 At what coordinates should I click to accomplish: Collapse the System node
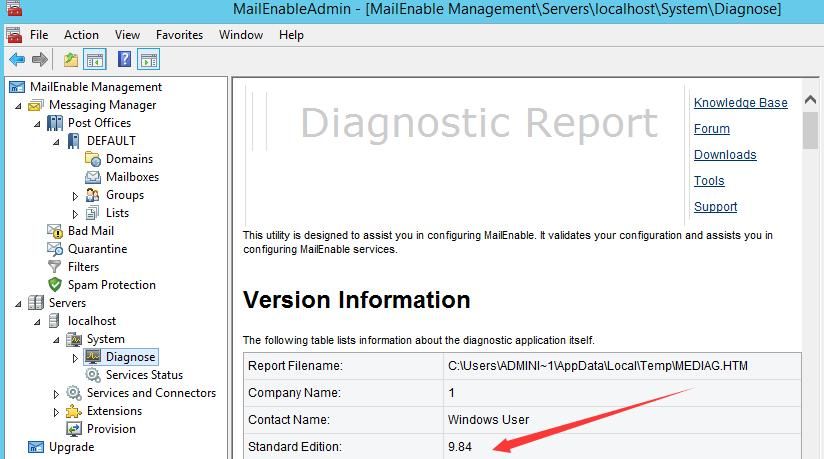(56, 340)
